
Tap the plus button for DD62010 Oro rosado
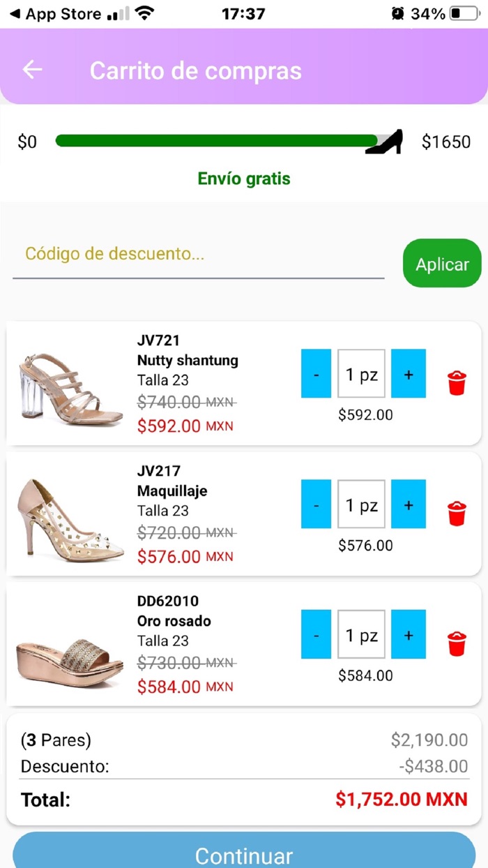[408, 635]
